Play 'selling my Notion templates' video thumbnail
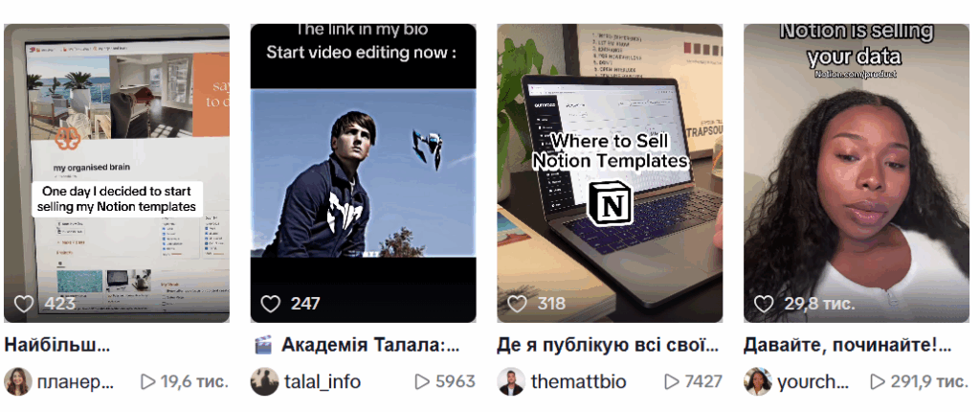This screenshot has height=412, width=980. click(117, 172)
